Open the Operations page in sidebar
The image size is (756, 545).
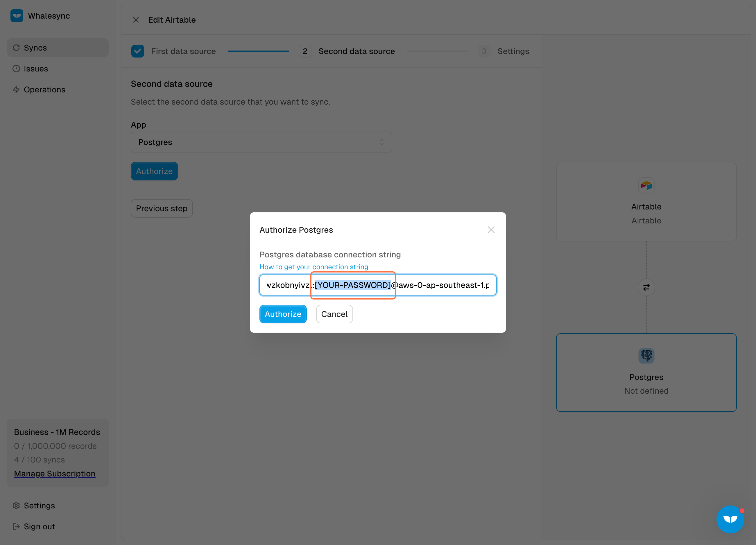(58, 90)
